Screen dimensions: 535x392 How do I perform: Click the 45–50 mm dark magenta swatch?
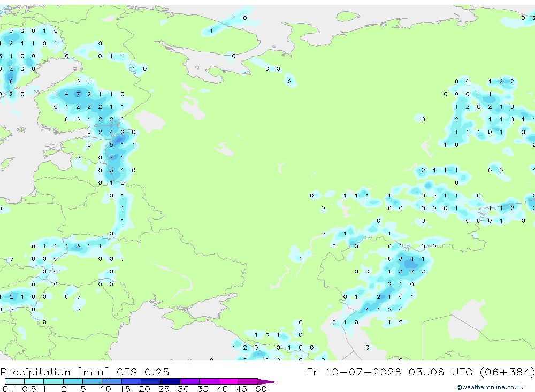pyautogui.click(x=248, y=381)
